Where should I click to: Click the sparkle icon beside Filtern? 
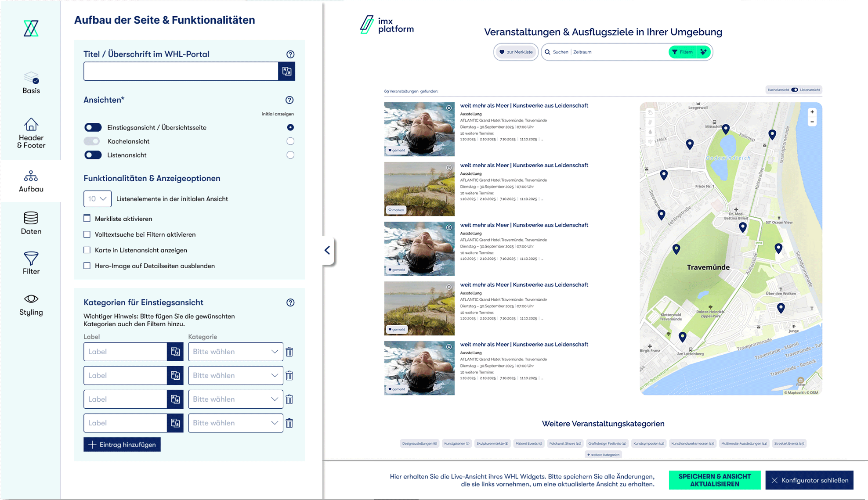tap(703, 52)
